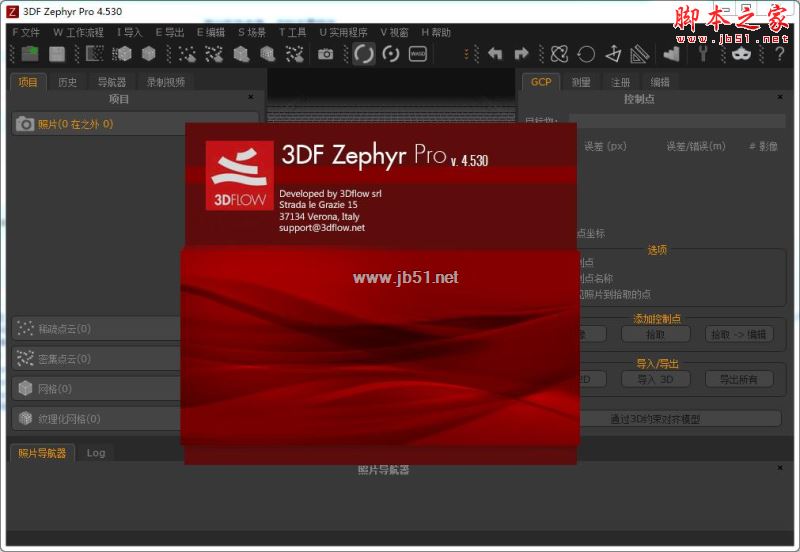
Task: Select the 稀疏点云(0) item
Action: 97,329
